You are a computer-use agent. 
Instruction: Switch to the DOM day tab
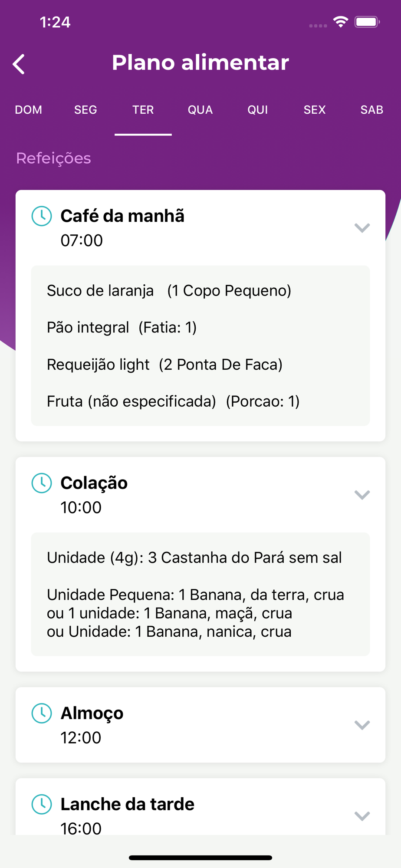pos(29,110)
